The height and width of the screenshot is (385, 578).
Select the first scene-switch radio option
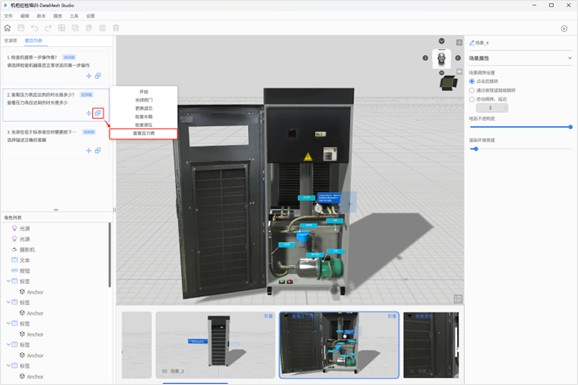click(472, 81)
